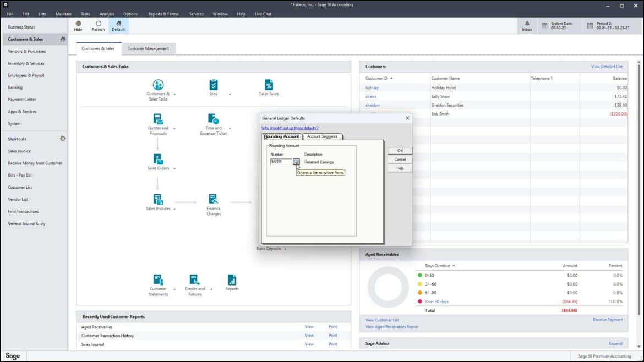Open the Sales Taxes icon
The width and height of the screenshot is (644, 362).
click(x=269, y=85)
